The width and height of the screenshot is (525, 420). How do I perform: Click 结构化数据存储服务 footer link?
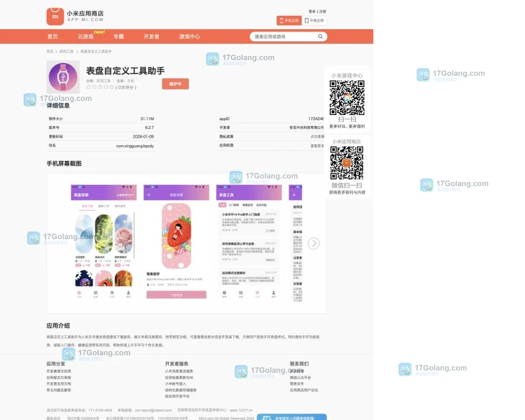181,390
